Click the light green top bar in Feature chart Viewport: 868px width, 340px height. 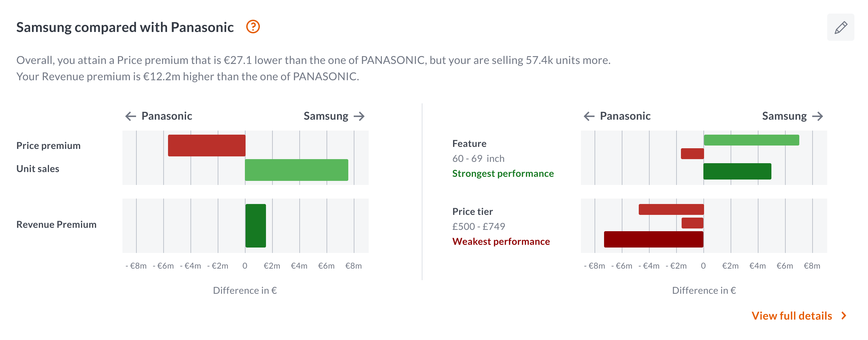(751, 140)
